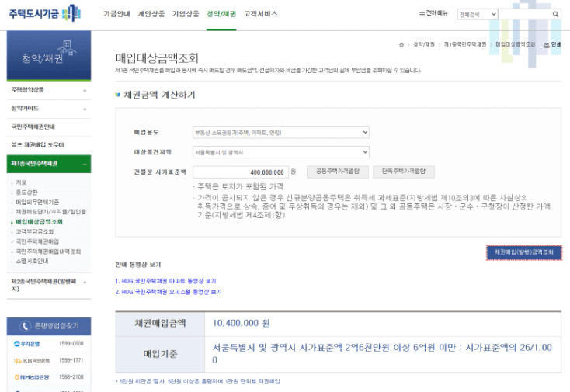570x392 pixels.
Task: Collapse the 제1종국민주택채권 section
Action: (x=85, y=165)
